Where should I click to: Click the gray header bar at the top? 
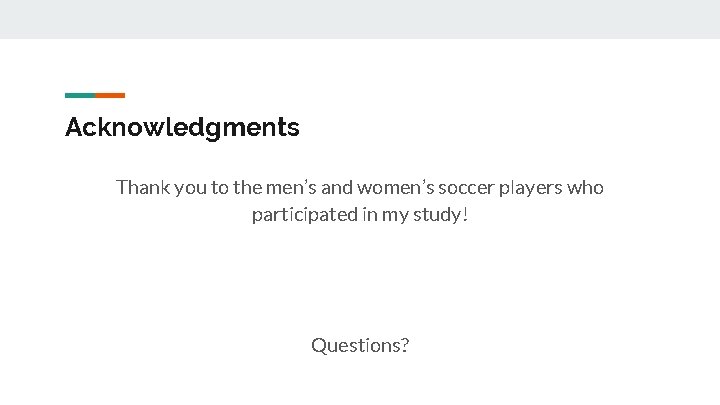(360, 19)
